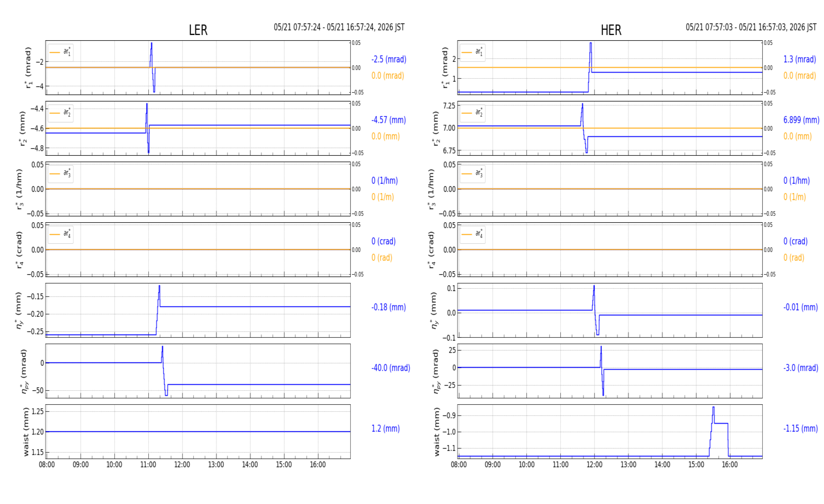Screen dimensions: 824x504
Task: Click the -3.0 (mrad) value
Action: pyautogui.click(x=801, y=368)
